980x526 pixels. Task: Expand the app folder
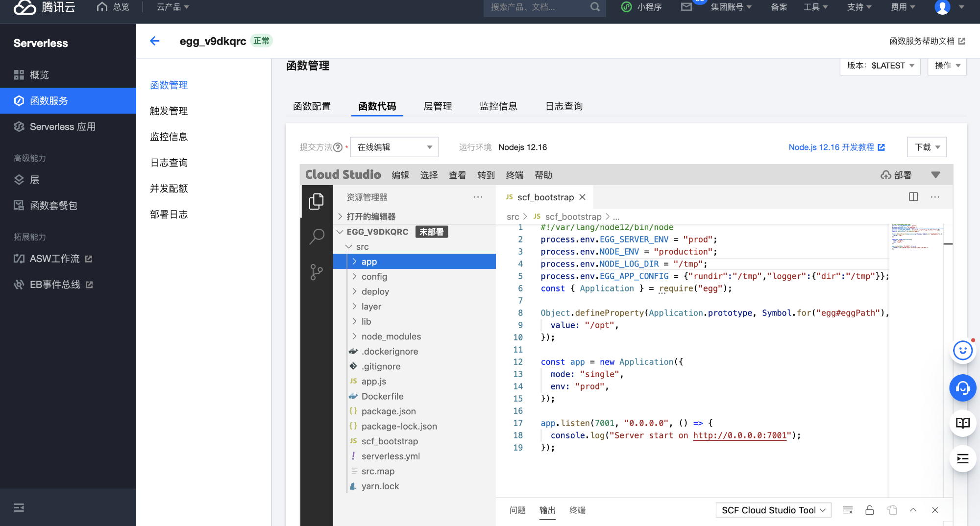[354, 262]
